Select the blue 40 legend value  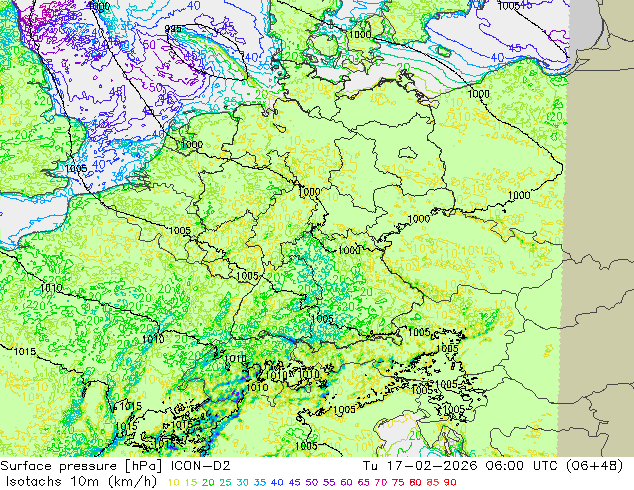[x=277, y=482]
